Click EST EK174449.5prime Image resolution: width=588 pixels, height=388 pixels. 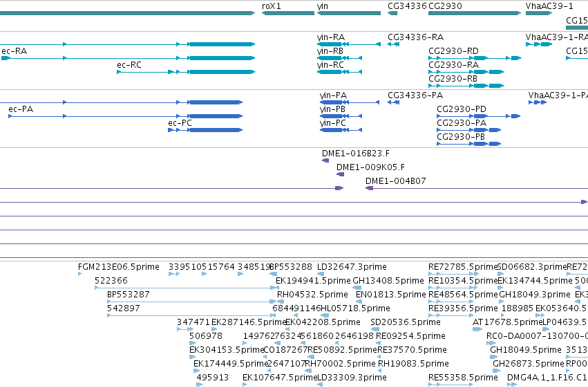231,364
